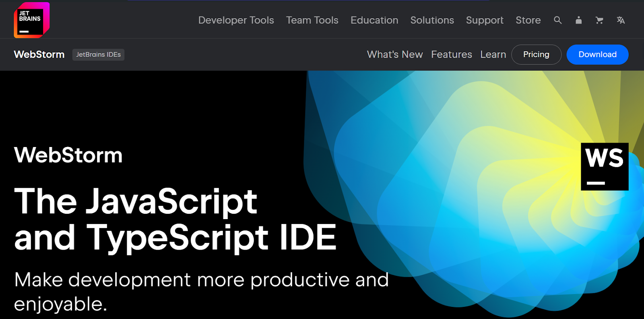Viewport: 644px width, 319px height.
Task: Open the Solutions menu
Action: (432, 20)
